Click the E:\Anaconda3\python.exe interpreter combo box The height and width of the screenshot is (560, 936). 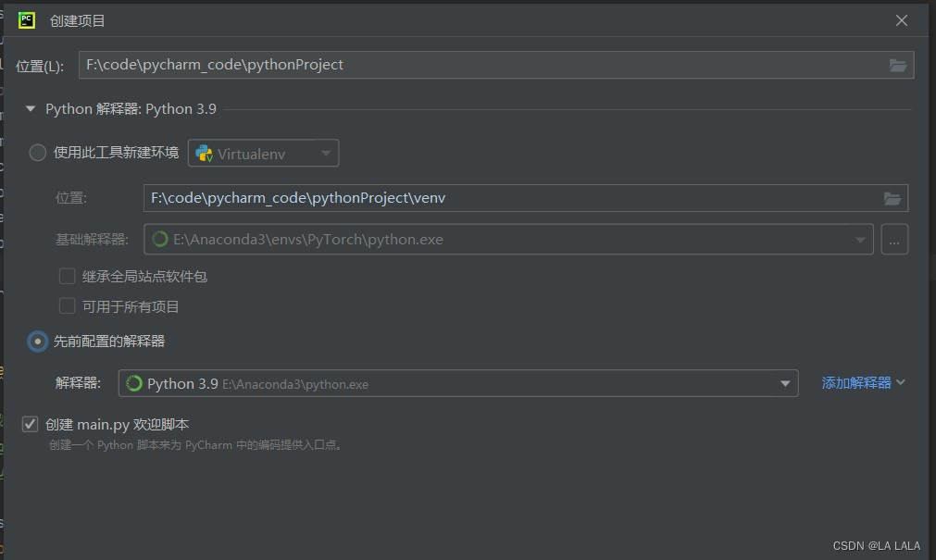click(x=458, y=383)
